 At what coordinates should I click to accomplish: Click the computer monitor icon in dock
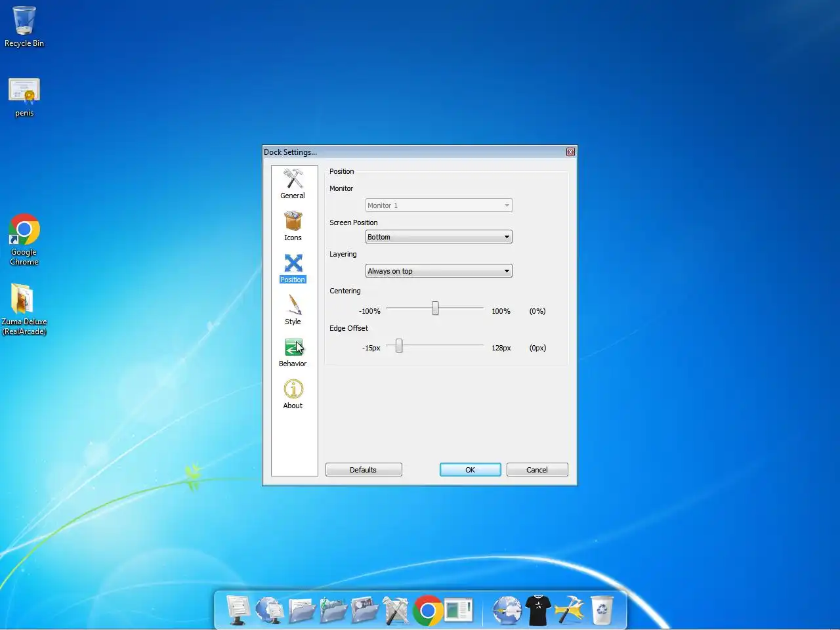pyautogui.click(x=238, y=610)
